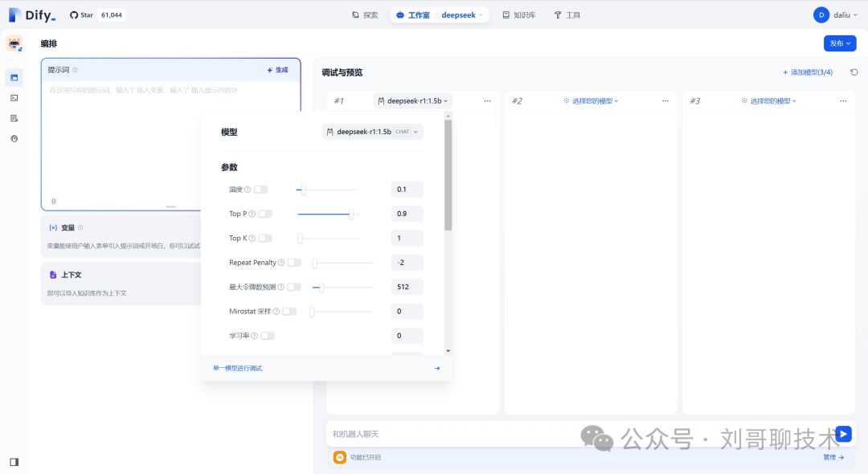
Task: Open #2 选择您的模型 dropdown
Action: (x=591, y=100)
